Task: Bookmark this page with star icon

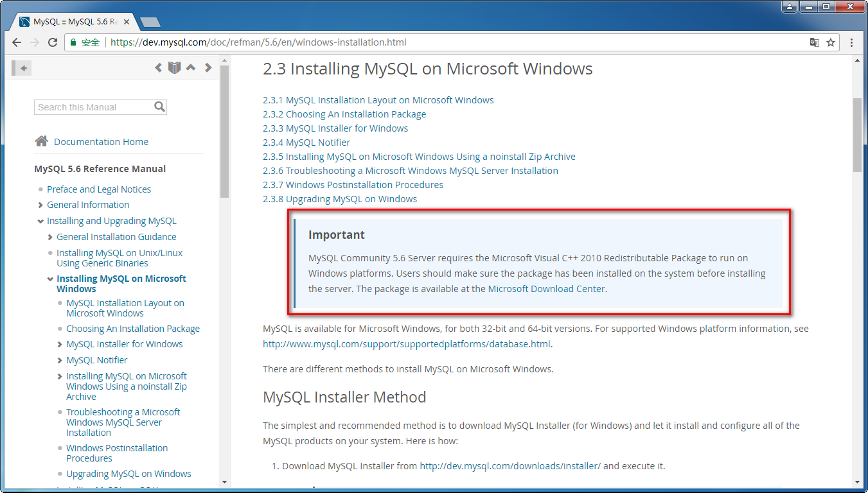Action: tap(831, 42)
